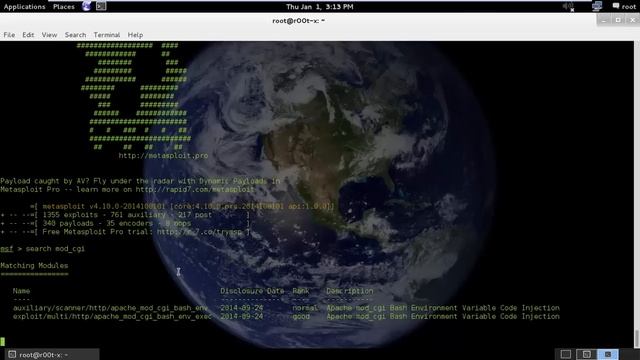Image resolution: width=640 pixels, height=360 pixels.
Task: Click the green terminal cursor block
Action: coord(2,342)
